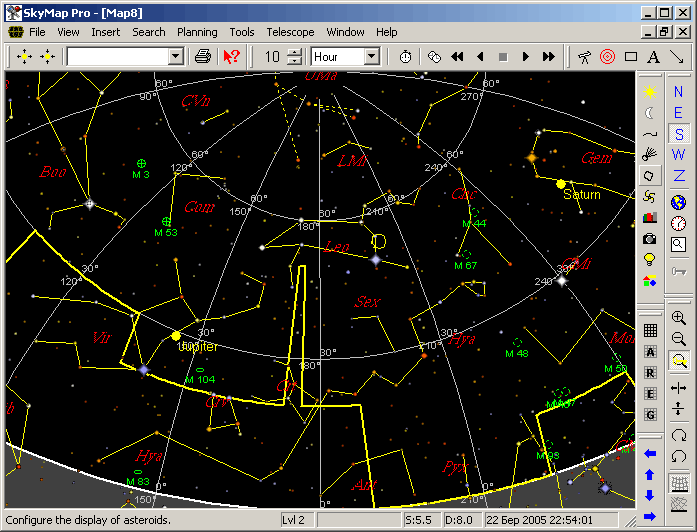Toggle spiral galaxy deep-sky icon
697x532 pixels.
click(x=649, y=196)
